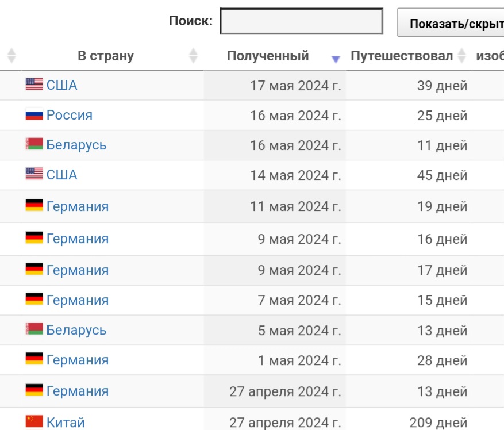Screen dimensions: 504x430
Task: Open the Россия country link
Action: click(70, 115)
